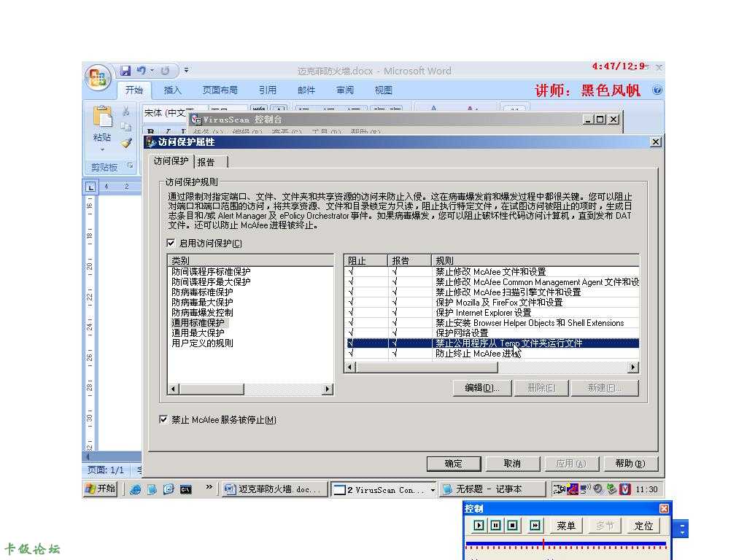Image resolution: width=747 pixels, height=560 pixels.
Task: Close the 控制 player panel
Action: point(664,508)
